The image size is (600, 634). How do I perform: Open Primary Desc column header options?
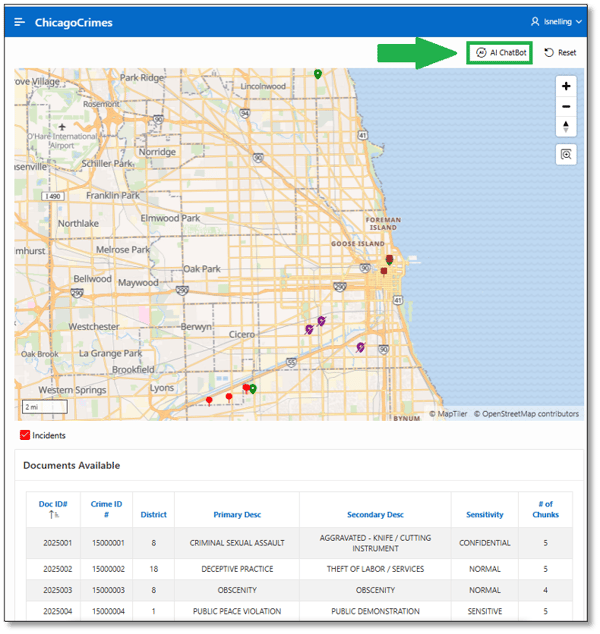tap(237, 515)
